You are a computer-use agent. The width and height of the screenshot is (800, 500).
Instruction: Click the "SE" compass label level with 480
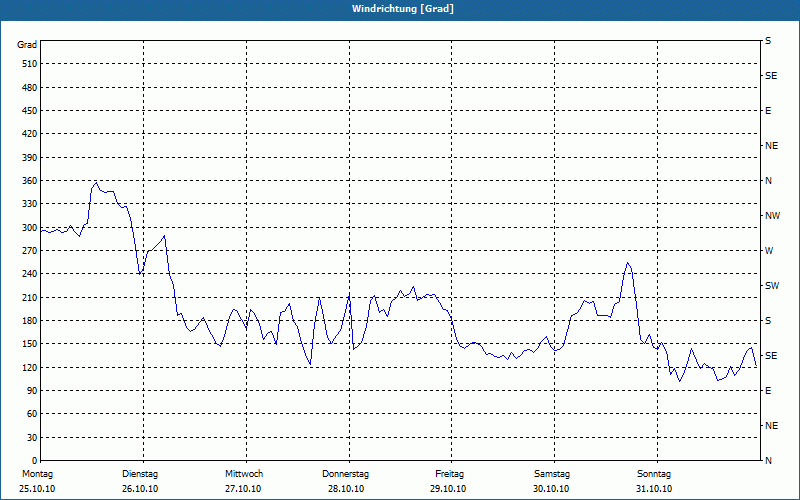click(x=771, y=76)
